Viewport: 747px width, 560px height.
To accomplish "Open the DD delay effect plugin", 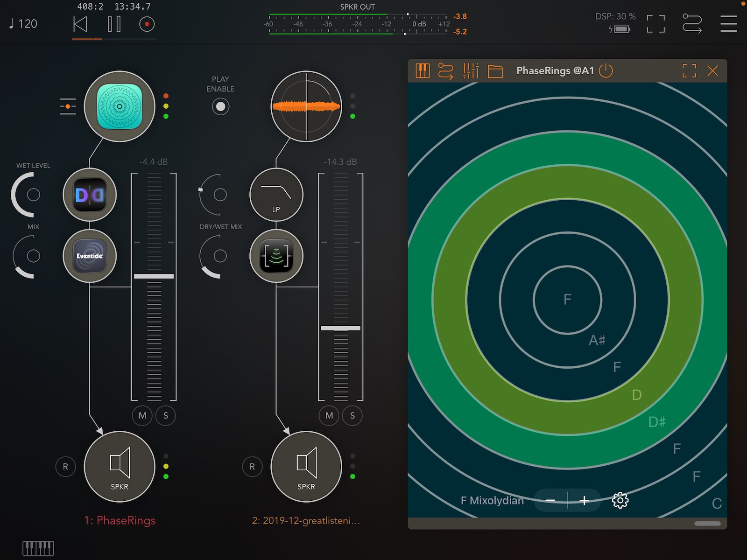I will click(90, 195).
